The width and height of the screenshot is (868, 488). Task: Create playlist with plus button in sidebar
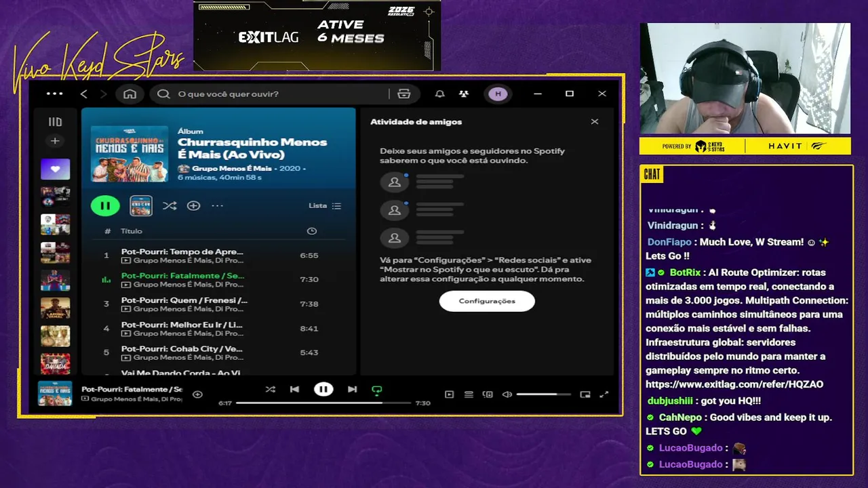coord(55,141)
